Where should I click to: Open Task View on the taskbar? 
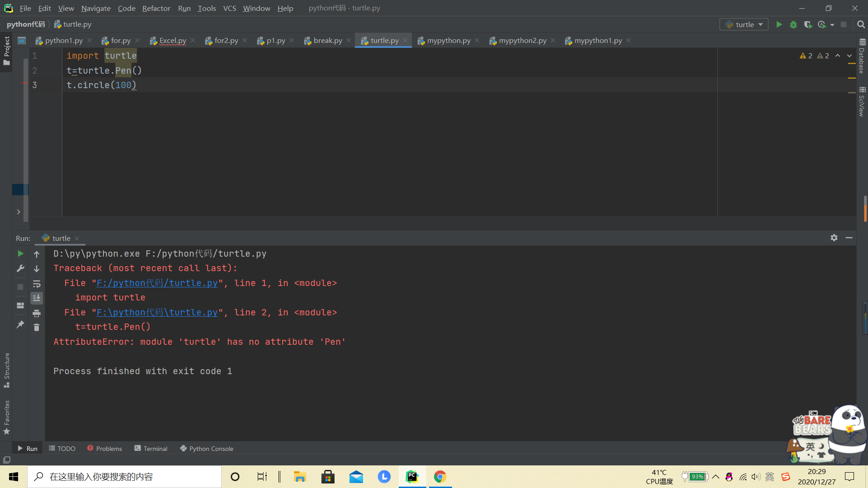(262, 477)
